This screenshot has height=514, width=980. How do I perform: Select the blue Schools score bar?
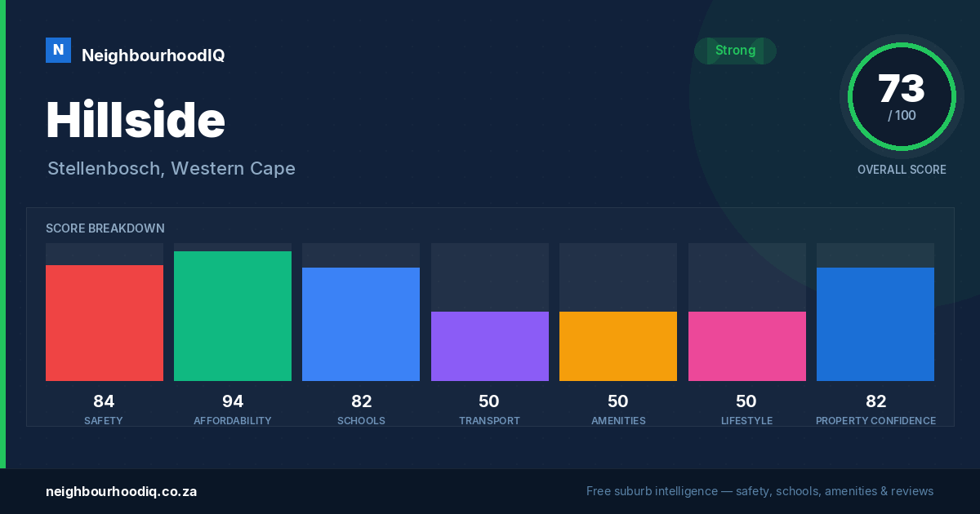tap(361, 324)
